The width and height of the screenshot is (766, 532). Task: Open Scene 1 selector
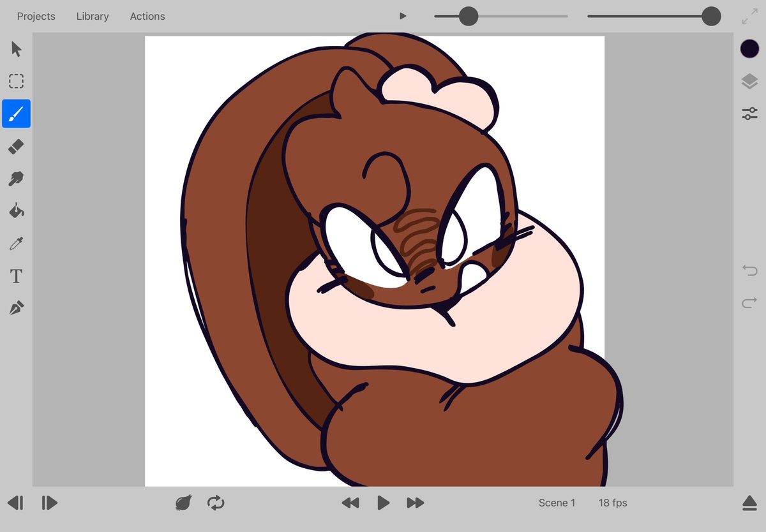(x=557, y=503)
